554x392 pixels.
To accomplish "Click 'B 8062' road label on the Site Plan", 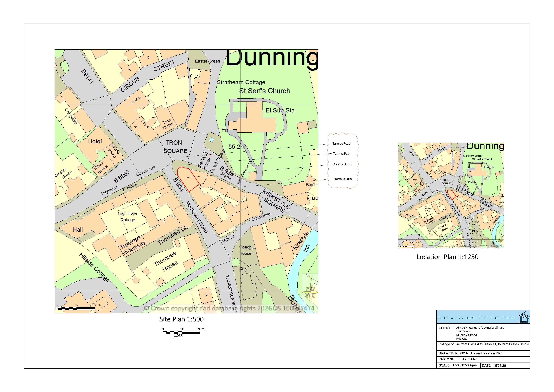I will coord(122,176).
